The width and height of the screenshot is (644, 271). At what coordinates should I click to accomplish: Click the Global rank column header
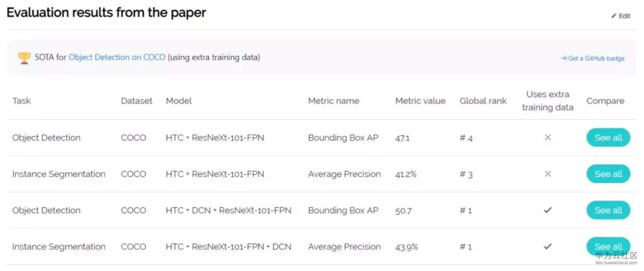pyautogui.click(x=483, y=101)
